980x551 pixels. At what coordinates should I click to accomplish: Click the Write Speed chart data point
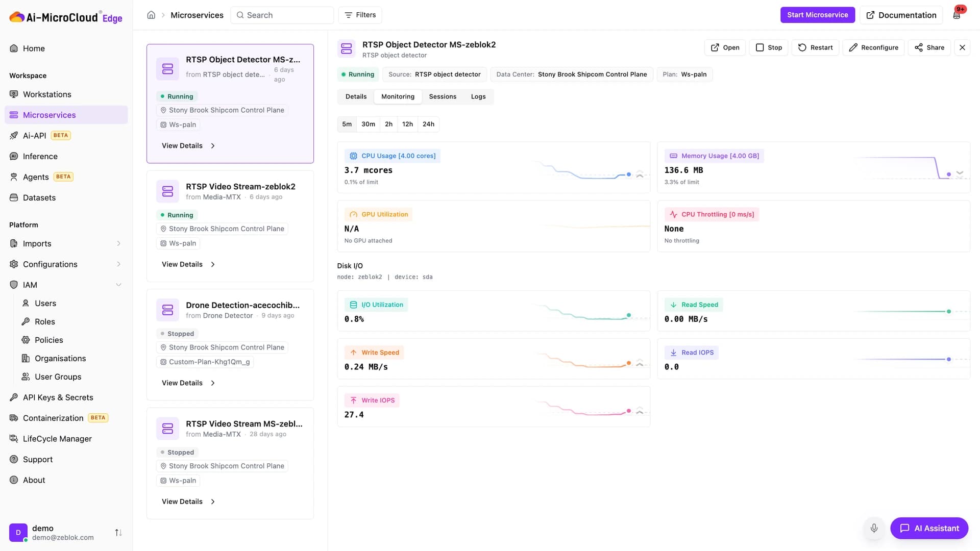(629, 363)
